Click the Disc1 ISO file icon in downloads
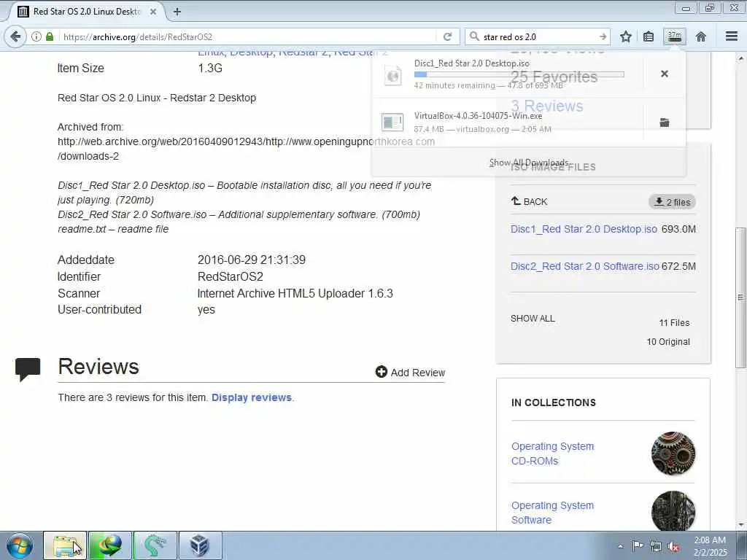Image resolution: width=747 pixels, height=560 pixels. coord(393,75)
